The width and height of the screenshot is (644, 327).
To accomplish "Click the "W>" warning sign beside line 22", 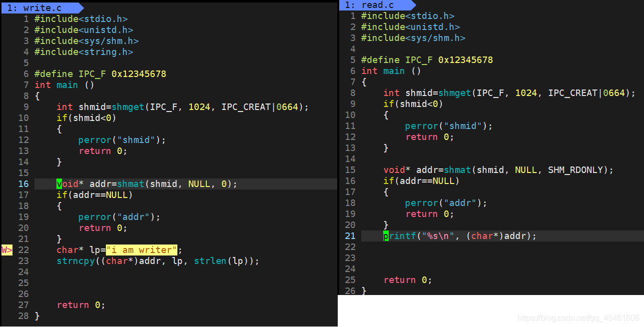I will pyautogui.click(x=6, y=249).
